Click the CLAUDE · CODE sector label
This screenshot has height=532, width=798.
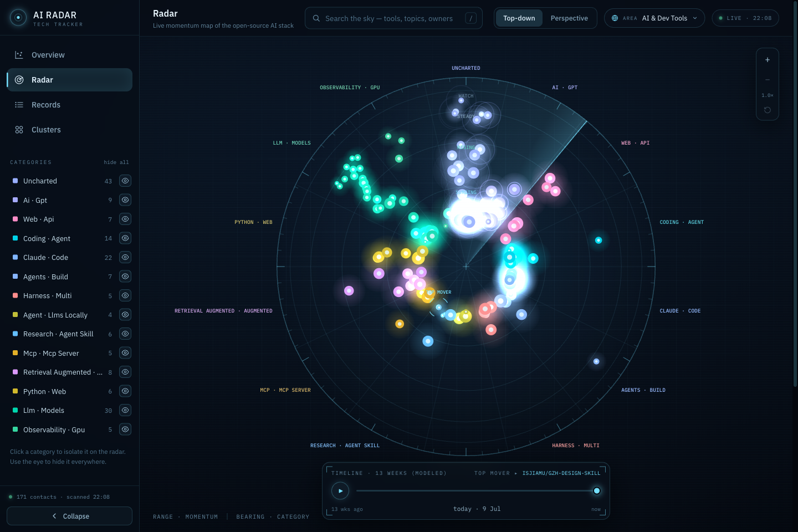680,311
